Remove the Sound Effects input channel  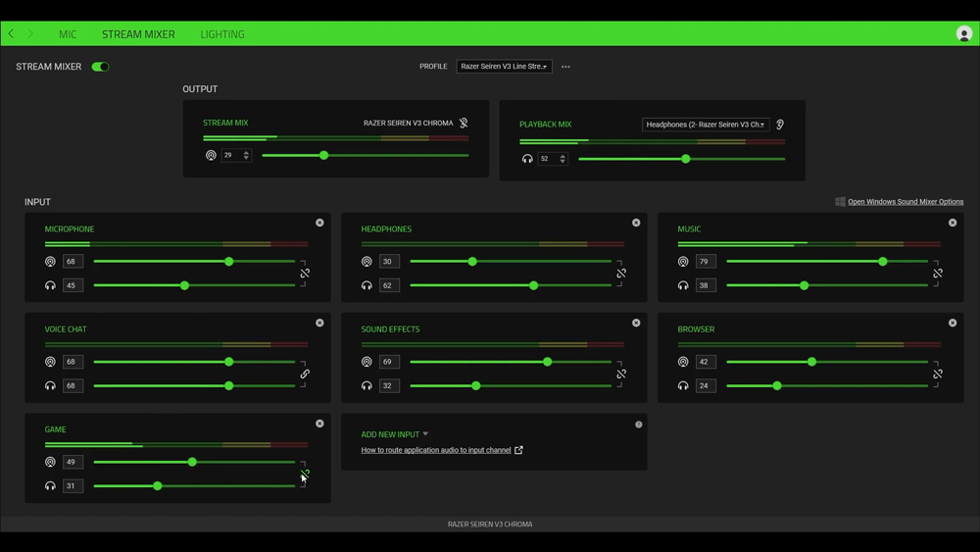coord(636,323)
